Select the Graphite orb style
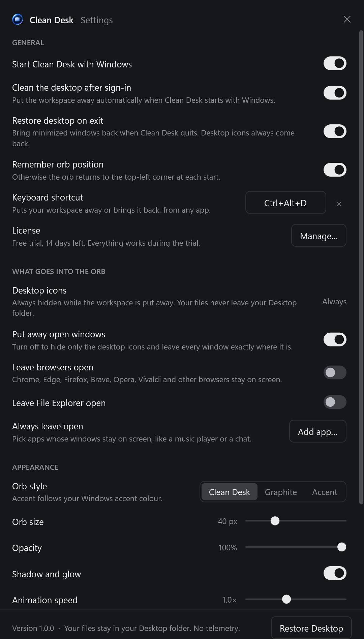364x639 pixels. [x=281, y=492]
